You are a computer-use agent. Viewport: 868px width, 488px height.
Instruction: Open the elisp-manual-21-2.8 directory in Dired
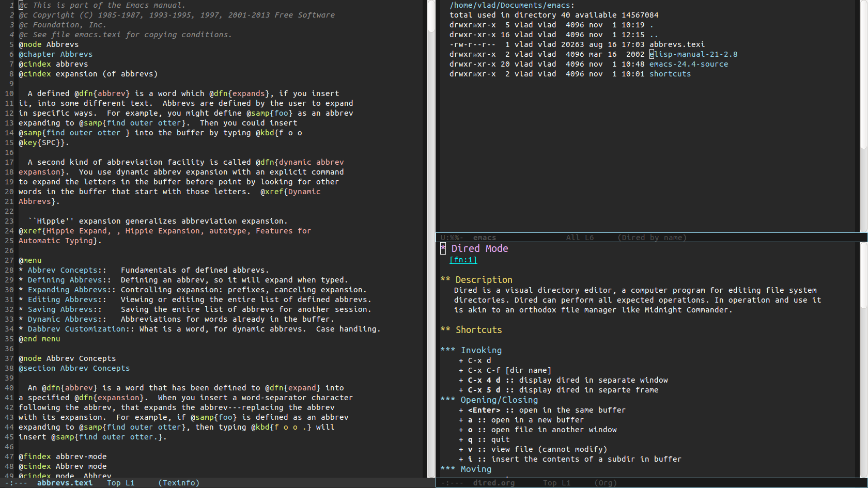click(693, 54)
